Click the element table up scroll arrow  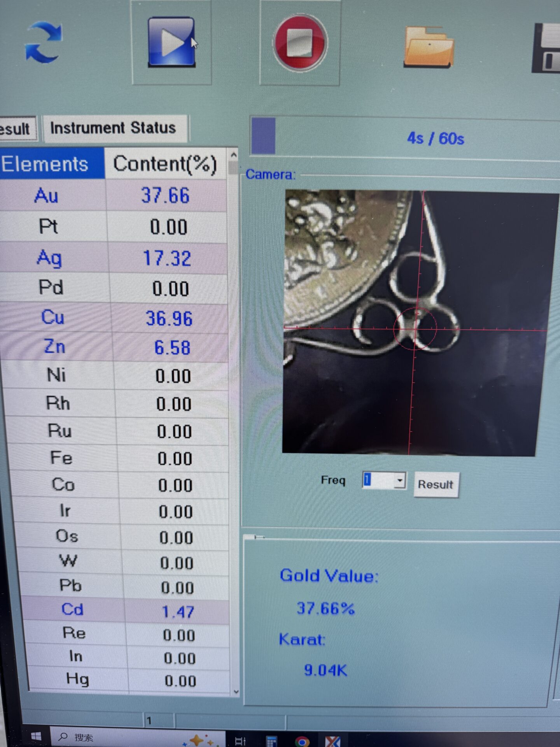click(x=234, y=154)
